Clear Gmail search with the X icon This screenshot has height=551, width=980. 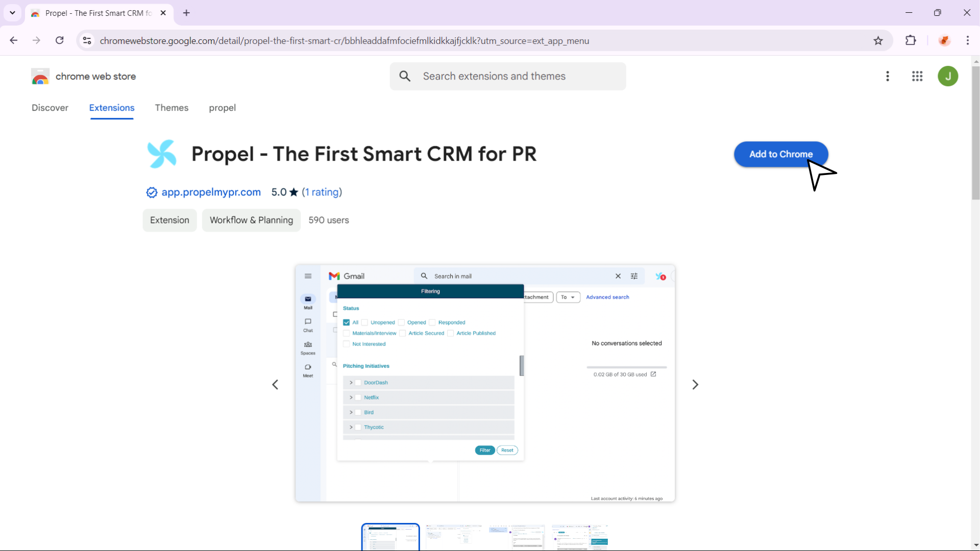click(618, 276)
